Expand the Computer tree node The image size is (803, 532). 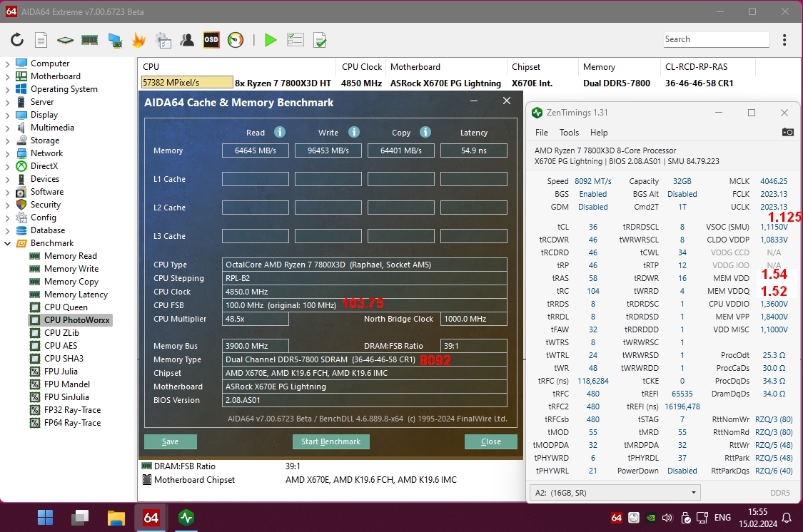click(x=7, y=64)
